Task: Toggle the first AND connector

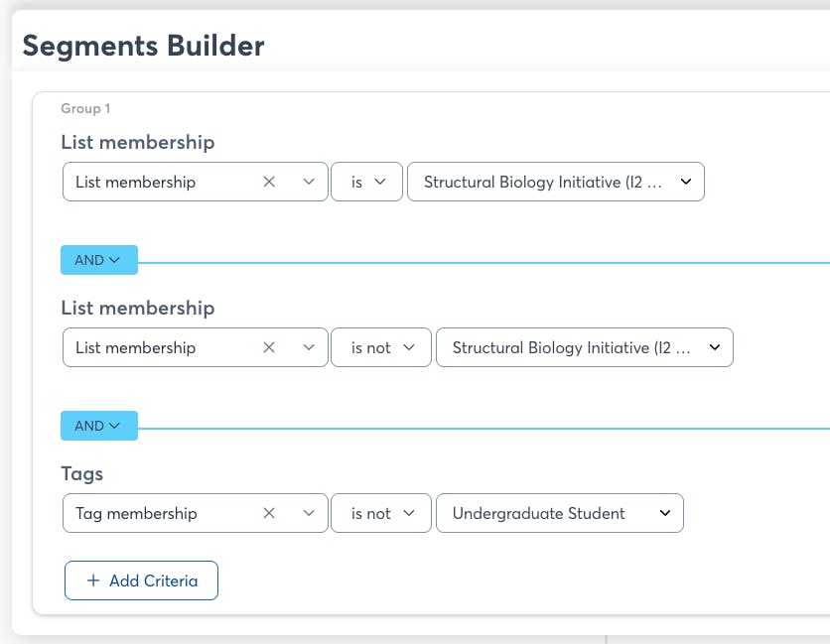Action: coord(98,260)
